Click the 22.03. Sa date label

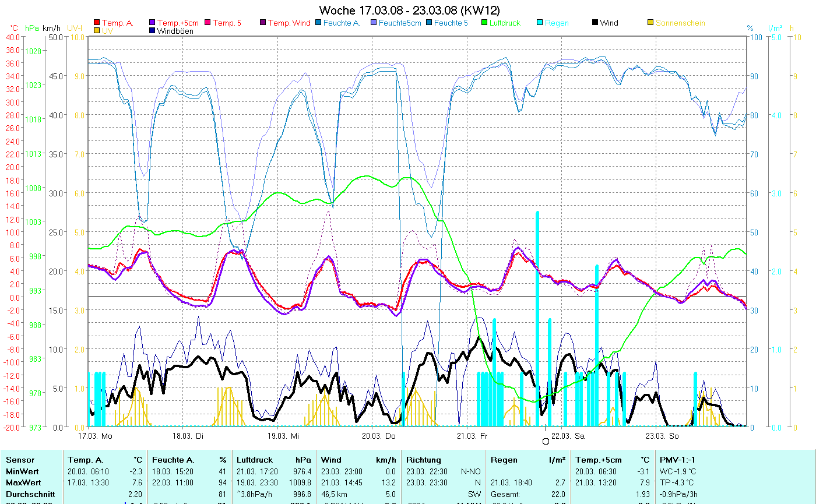(x=568, y=435)
